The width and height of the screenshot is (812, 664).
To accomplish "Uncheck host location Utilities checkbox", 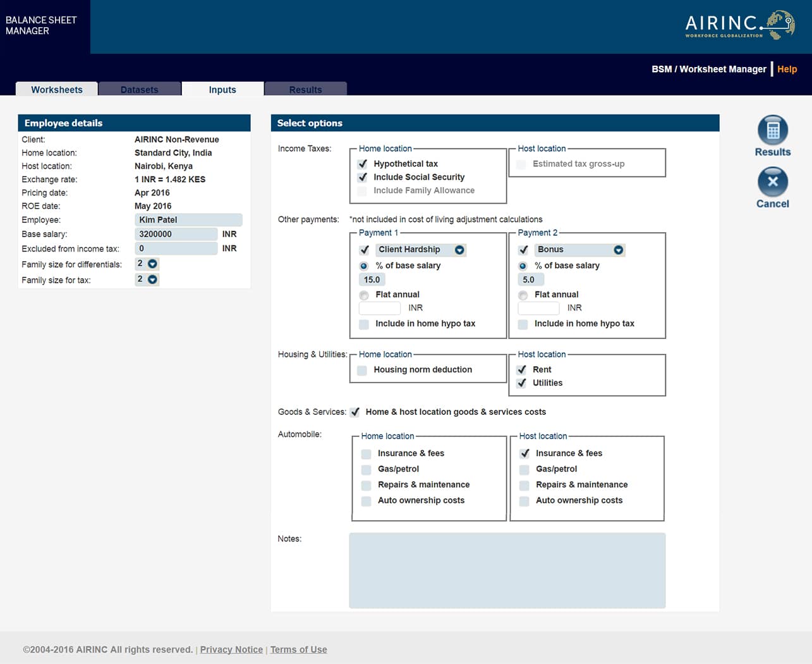I will [x=521, y=383].
